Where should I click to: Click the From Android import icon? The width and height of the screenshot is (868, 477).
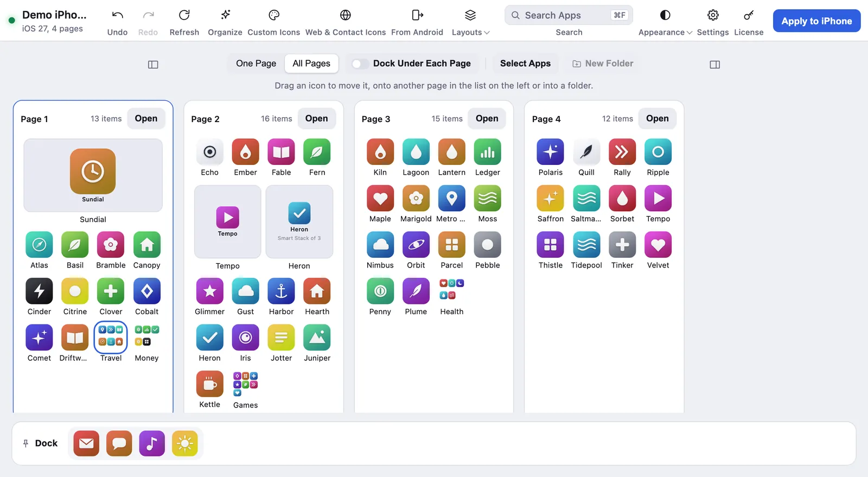coord(417,15)
